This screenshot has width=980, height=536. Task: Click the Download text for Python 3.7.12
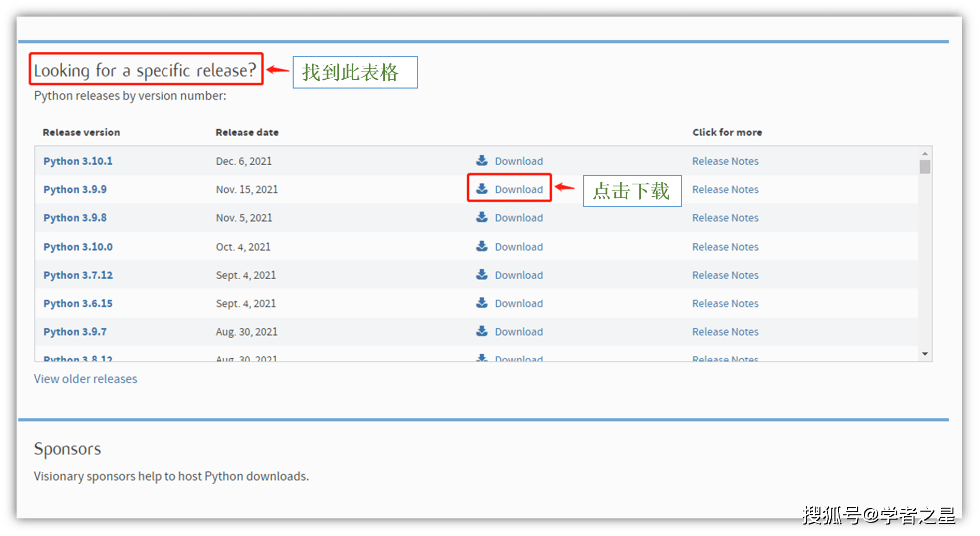[518, 275]
